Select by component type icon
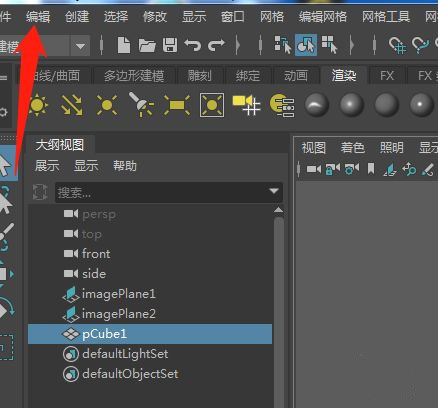Viewport: 438px width, 408px height. (330, 45)
